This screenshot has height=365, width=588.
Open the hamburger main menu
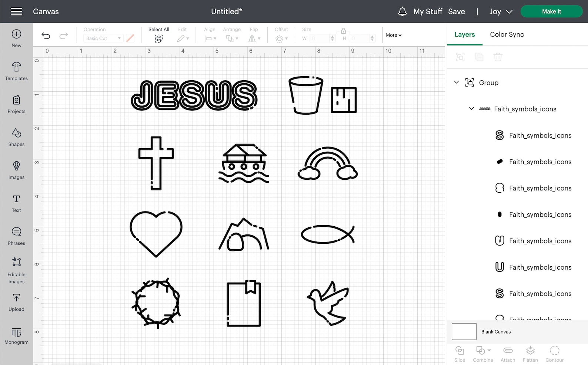[x=16, y=11]
